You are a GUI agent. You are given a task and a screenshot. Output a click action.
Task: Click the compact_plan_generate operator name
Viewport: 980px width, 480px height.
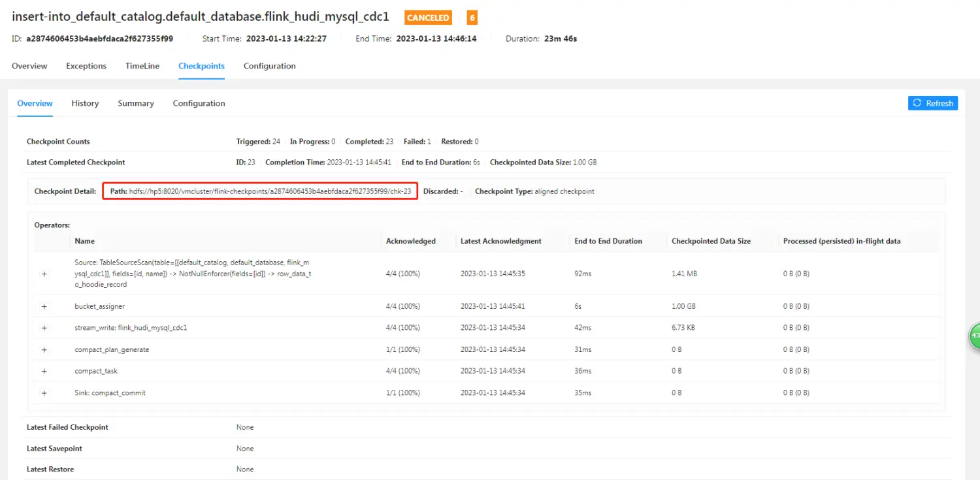click(x=112, y=350)
